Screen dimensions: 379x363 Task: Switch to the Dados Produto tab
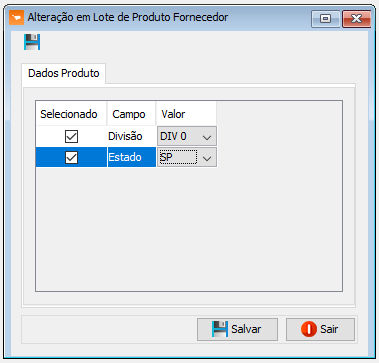pyautogui.click(x=64, y=73)
